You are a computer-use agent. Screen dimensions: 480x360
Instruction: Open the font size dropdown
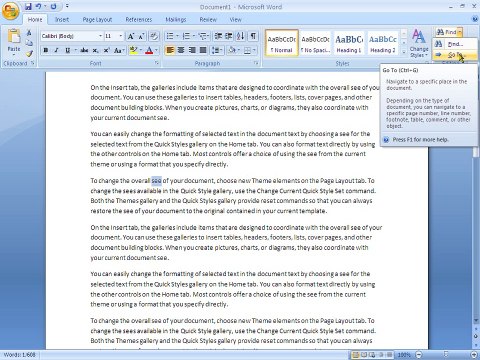[121, 36]
